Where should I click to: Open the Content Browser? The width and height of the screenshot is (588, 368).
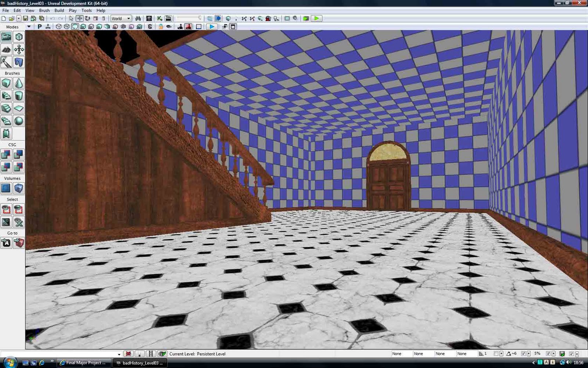click(x=149, y=18)
